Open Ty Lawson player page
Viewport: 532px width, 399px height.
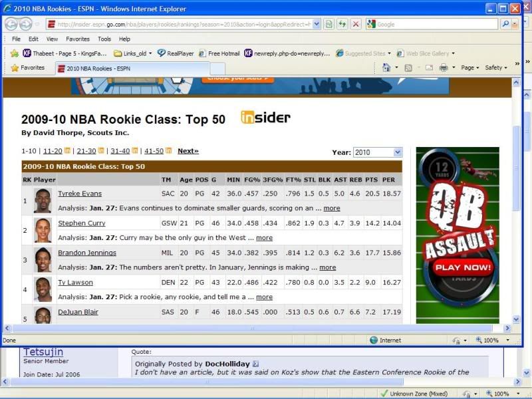[x=75, y=282]
